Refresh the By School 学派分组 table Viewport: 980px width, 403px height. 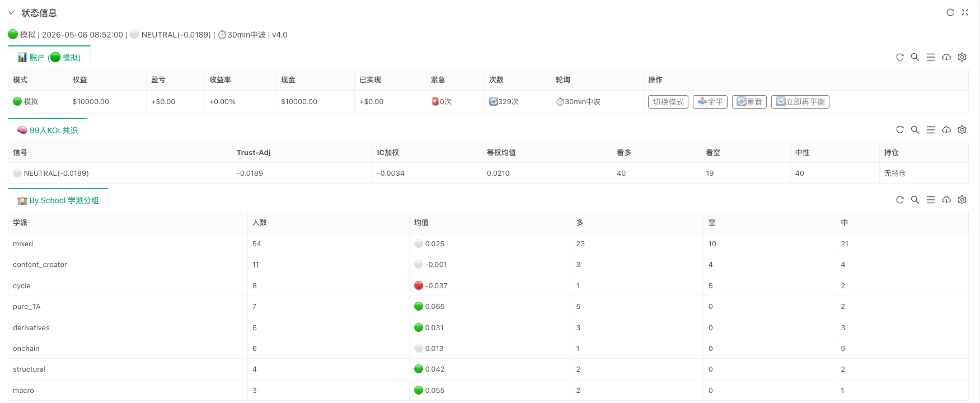tap(900, 200)
